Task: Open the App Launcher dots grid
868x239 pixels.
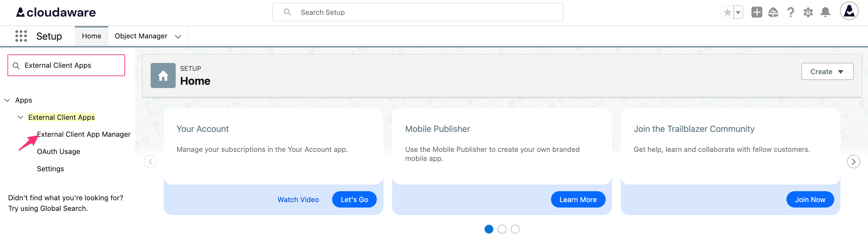Action: pos(21,36)
